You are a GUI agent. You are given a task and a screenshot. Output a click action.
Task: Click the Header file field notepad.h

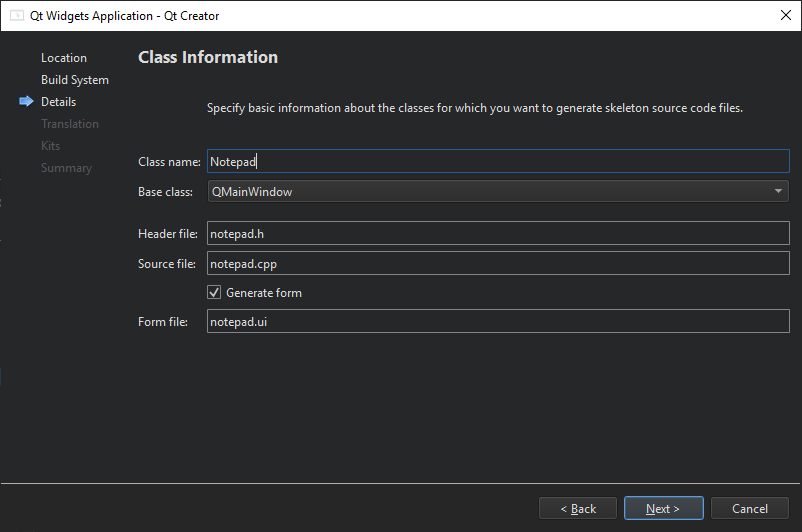[498, 234]
